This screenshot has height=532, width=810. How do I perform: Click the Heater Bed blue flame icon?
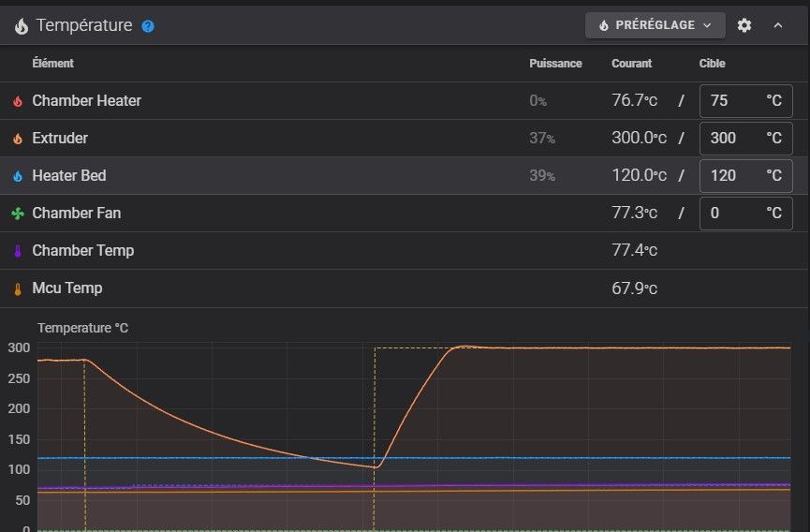pyautogui.click(x=17, y=176)
